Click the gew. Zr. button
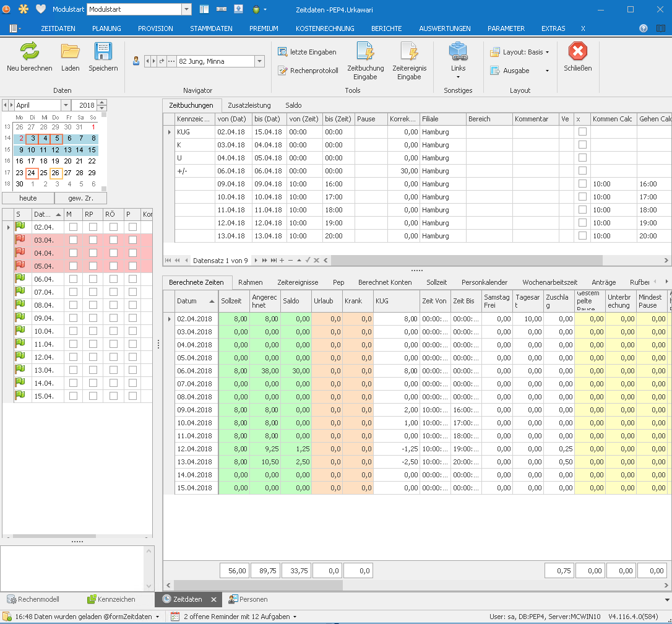Screen dimensions: 672x624 (80, 198)
